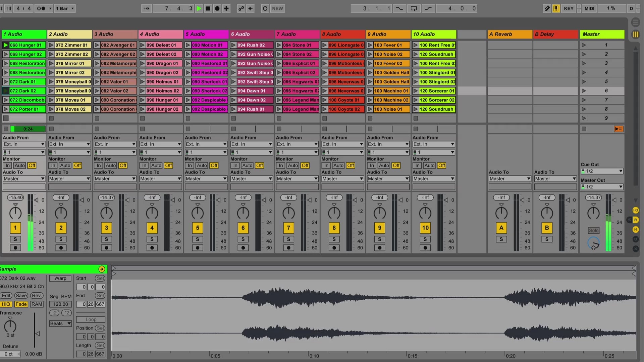Open the 1 Bar quantization dropdown
The height and width of the screenshot is (362, 644).
coord(65,8)
